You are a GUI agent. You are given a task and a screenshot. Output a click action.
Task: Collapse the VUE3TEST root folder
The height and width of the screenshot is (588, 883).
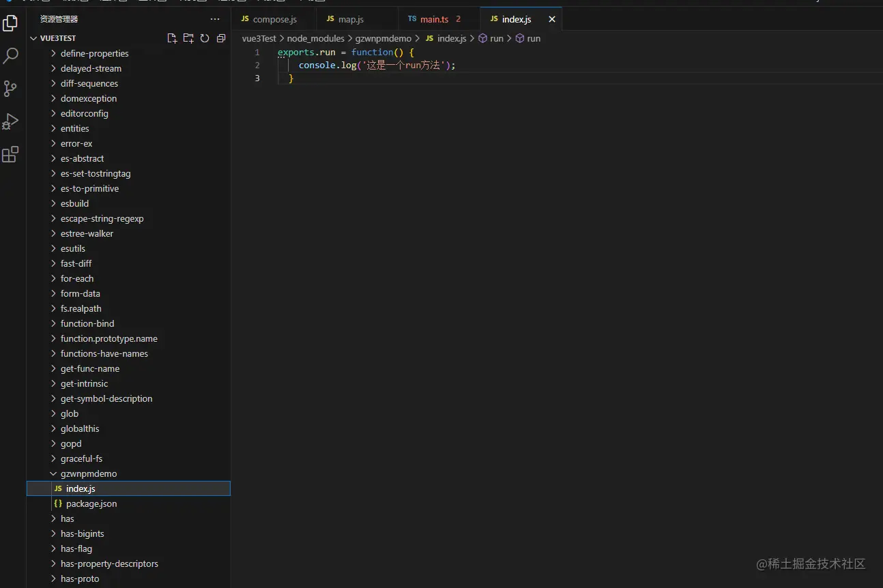128,38
